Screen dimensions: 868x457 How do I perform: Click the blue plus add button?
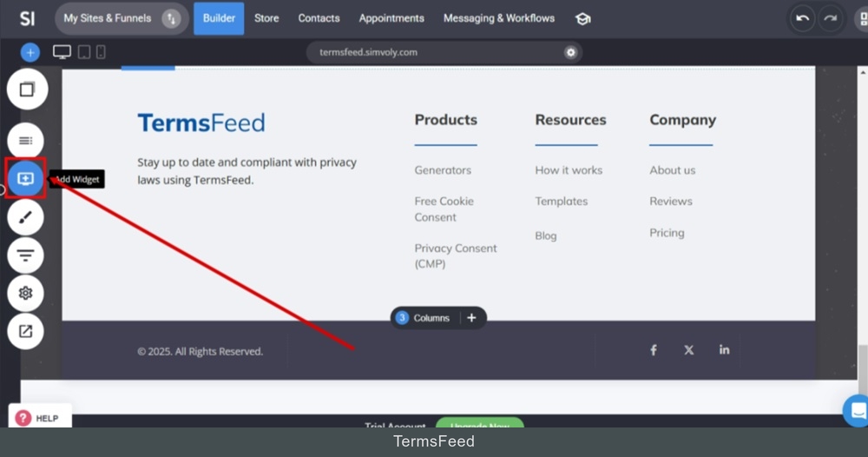point(30,53)
